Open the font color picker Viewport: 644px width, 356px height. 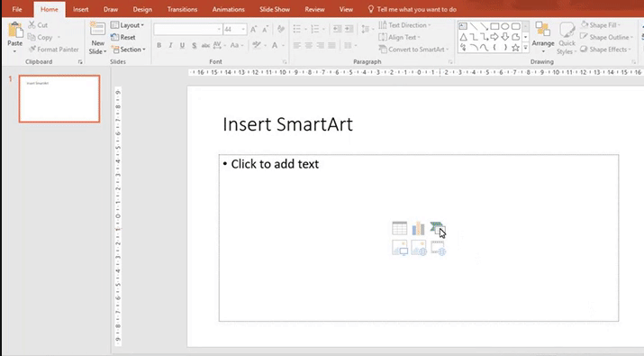tap(277, 45)
